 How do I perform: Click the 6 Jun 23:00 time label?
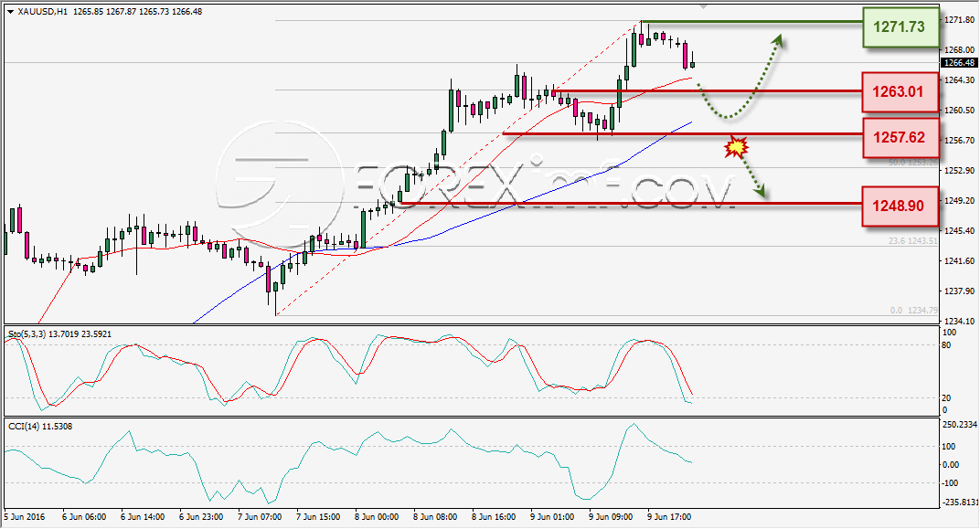click(200, 516)
